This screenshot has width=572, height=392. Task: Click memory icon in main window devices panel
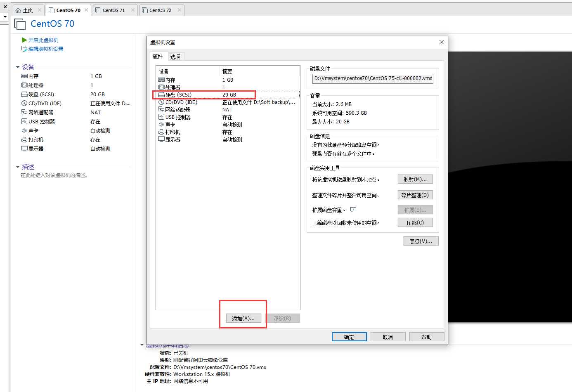click(x=24, y=76)
